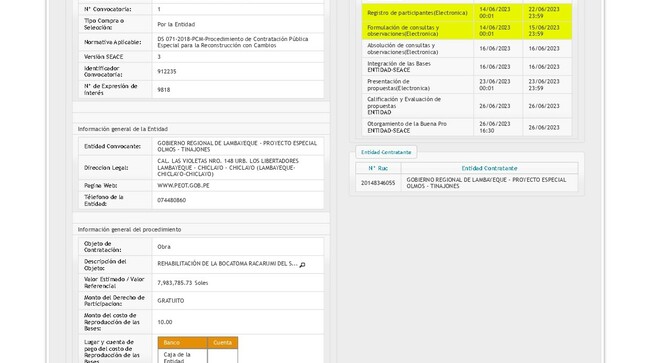Click the Otorgamiento de la Buena Pro row
Viewport: 645px width, 363px height.
[466, 127]
